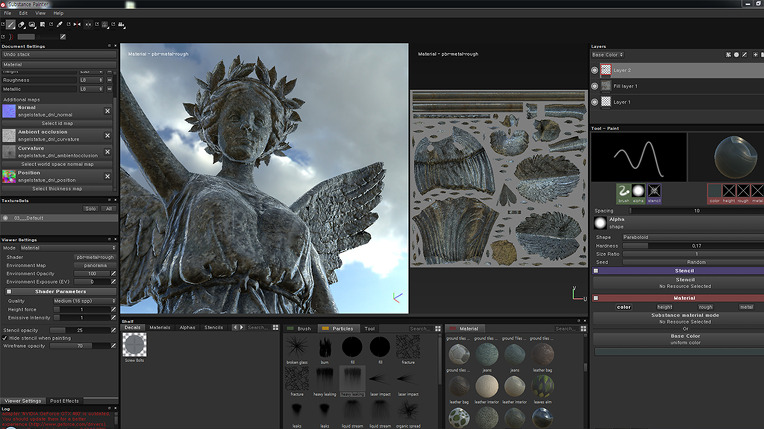Viewport: 764px width, 429px height.
Task: Open the Metallic format dropdown
Action: coord(91,89)
